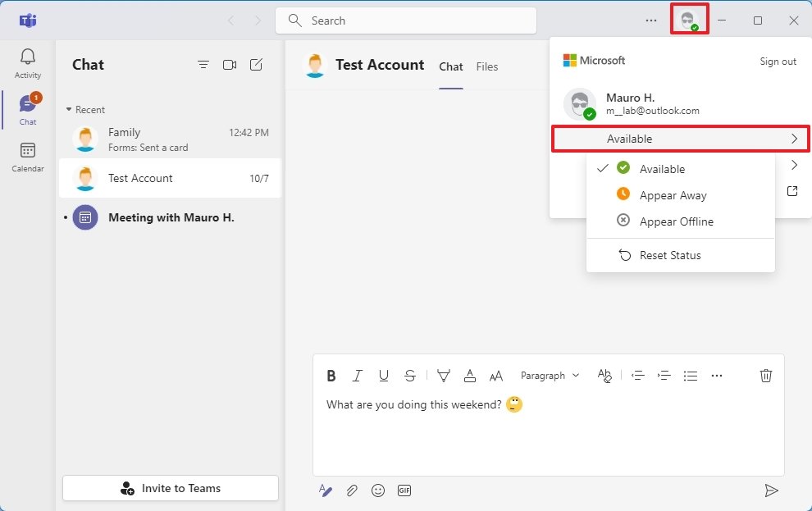The height and width of the screenshot is (511, 812).
Task: Select the Test Account conversation
Action: [171, 178]
